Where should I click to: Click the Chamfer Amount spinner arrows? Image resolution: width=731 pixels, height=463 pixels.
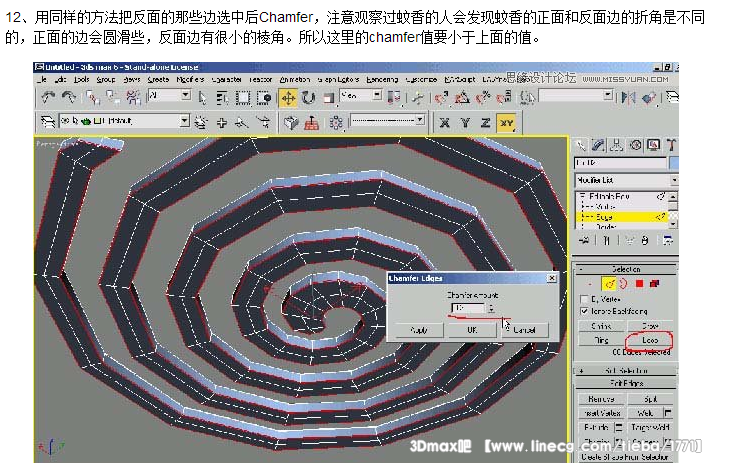click(491, 308)
